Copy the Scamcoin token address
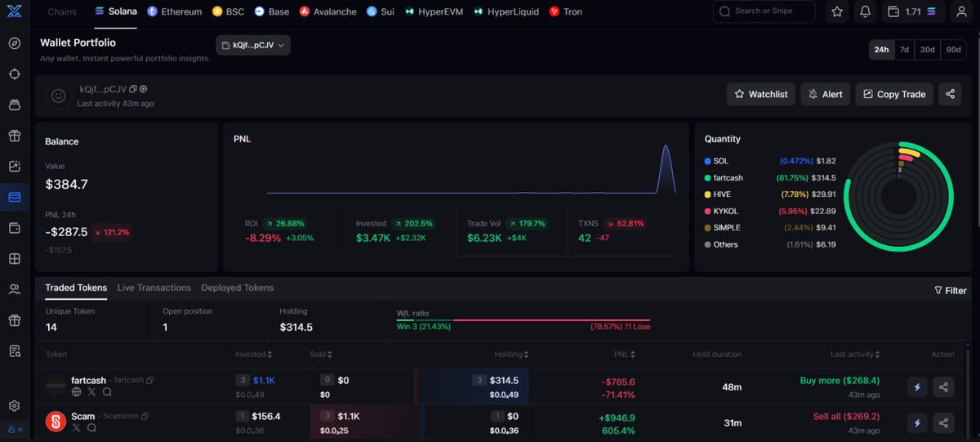The height and width of the screenshot is (442, 980). tap(145, 416)
